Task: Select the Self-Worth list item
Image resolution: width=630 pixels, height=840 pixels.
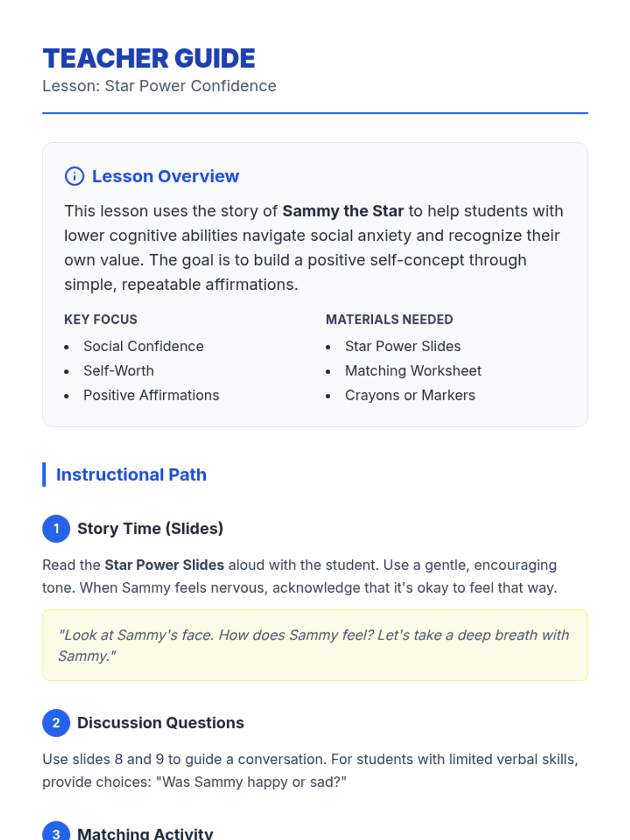Action: [119, 371]
